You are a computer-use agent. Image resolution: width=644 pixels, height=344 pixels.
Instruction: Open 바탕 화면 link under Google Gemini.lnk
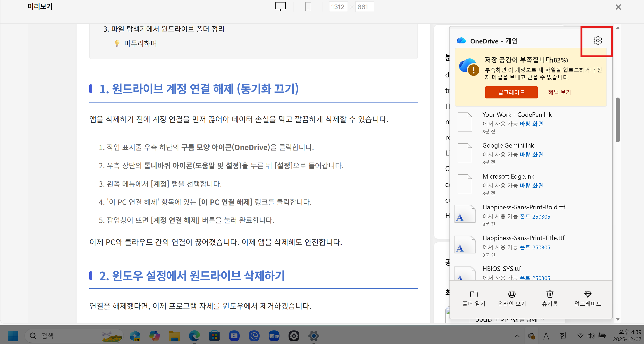tap(531, 155)
